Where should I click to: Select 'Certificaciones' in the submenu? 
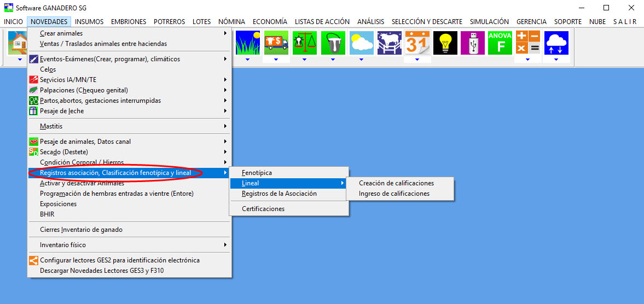(263, 208)
